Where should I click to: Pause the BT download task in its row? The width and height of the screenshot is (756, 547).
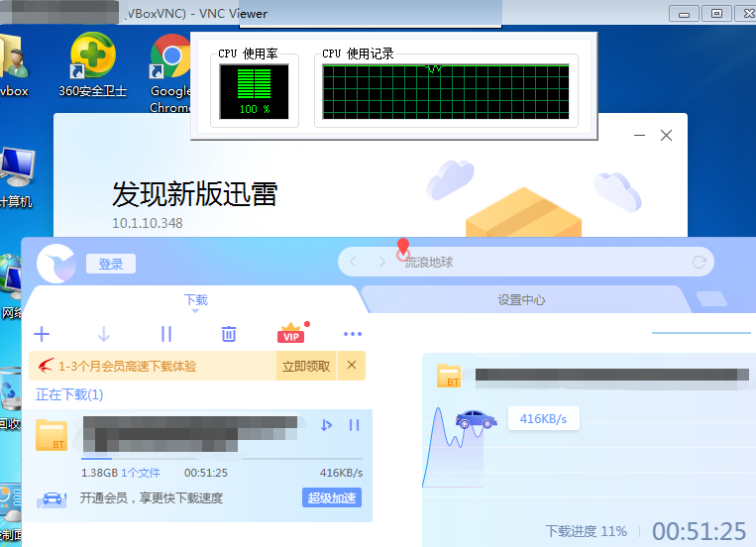tap(354, 425)
